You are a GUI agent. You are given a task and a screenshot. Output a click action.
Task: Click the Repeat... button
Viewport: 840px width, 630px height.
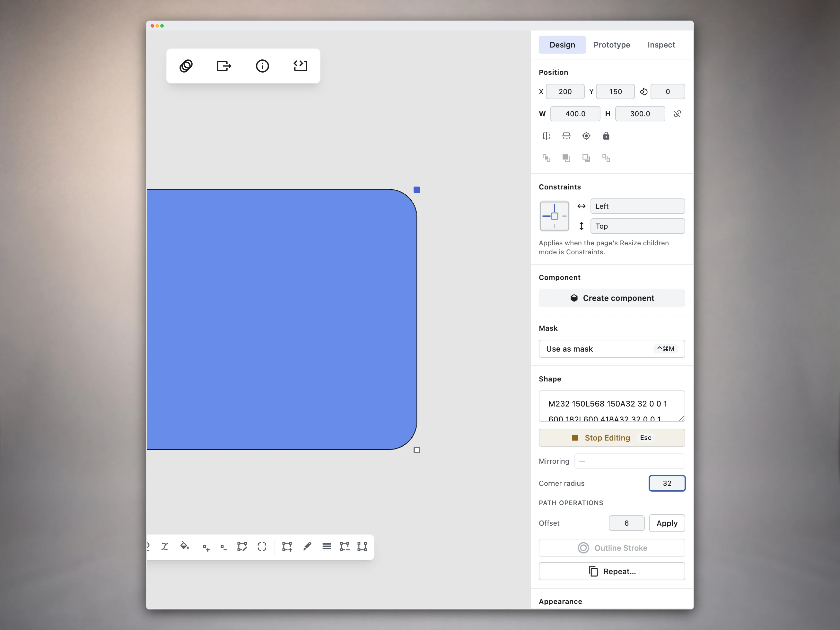(x=612, y=571)
